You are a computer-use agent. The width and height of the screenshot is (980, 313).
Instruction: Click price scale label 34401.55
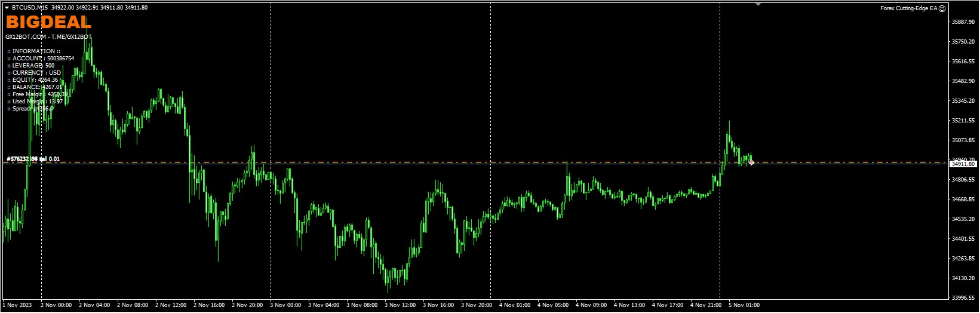[x=963, y=239]
